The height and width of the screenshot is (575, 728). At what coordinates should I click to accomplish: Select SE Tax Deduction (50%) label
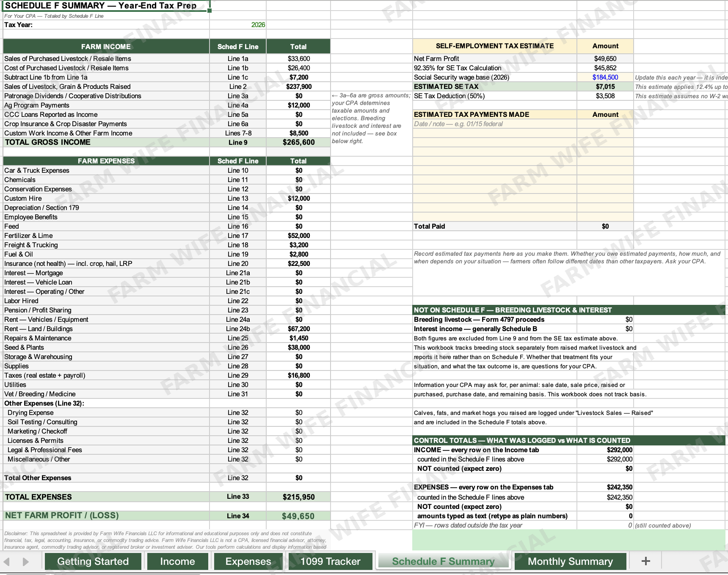449,96
